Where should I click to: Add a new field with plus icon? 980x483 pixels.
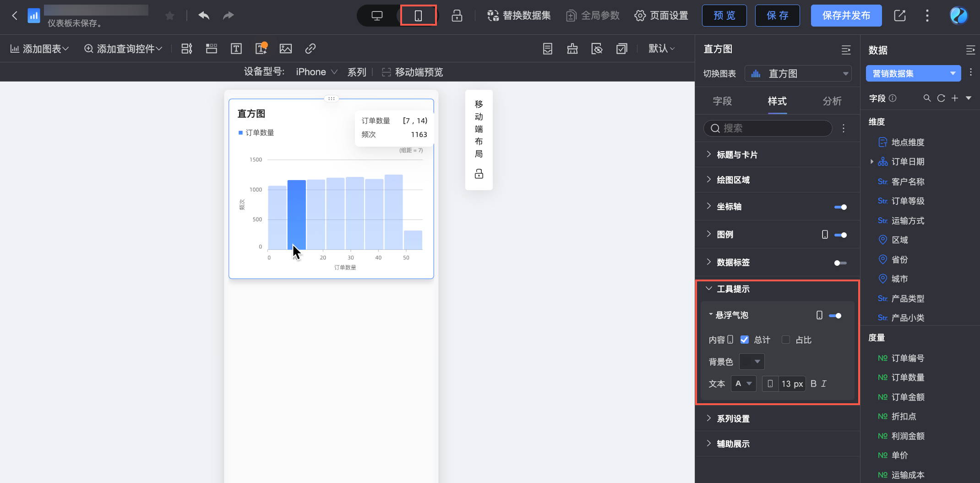[955, 98]
